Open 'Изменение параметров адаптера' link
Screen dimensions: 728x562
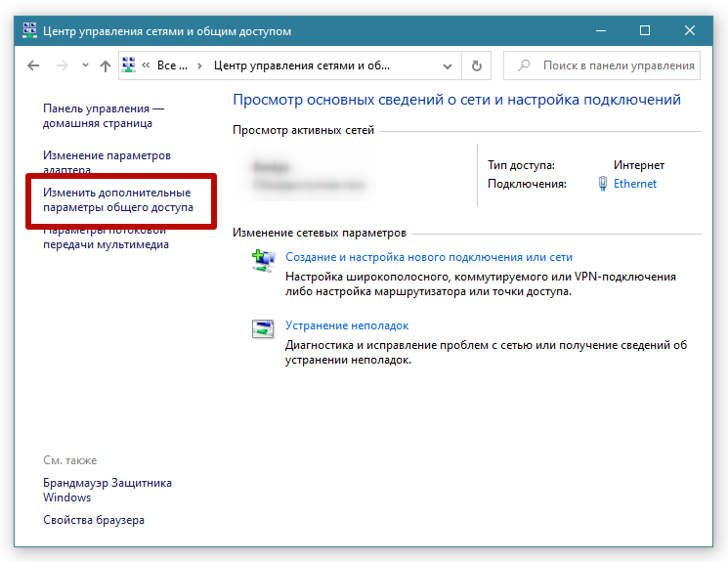pyautogui.click(x=107, y=162)
